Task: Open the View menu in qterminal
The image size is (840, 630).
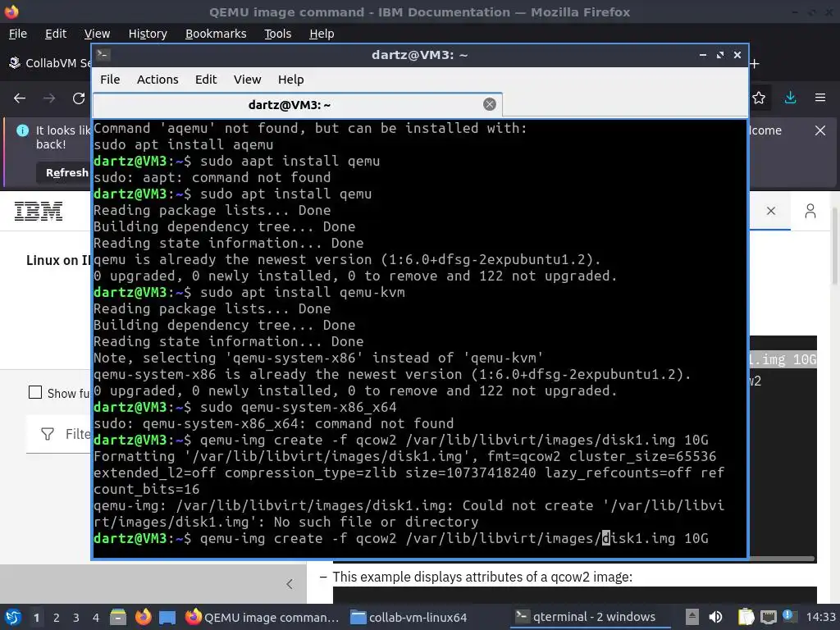Action: [x=247, y=80]
